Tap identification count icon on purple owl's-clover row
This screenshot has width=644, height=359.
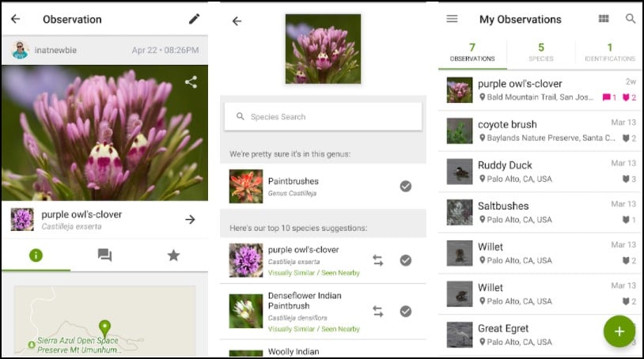626,97
